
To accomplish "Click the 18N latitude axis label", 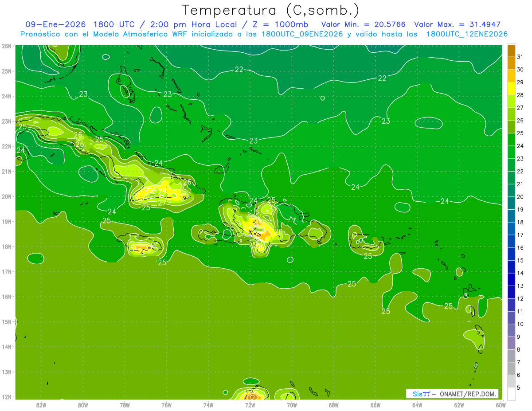I will pyautogui.click(x=6, y=247).
